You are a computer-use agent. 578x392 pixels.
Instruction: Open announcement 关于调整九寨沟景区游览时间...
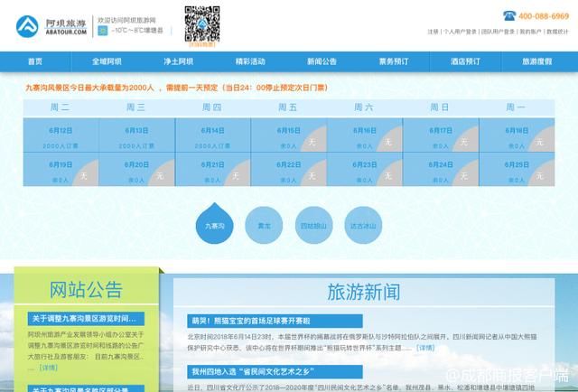point(86,319)
